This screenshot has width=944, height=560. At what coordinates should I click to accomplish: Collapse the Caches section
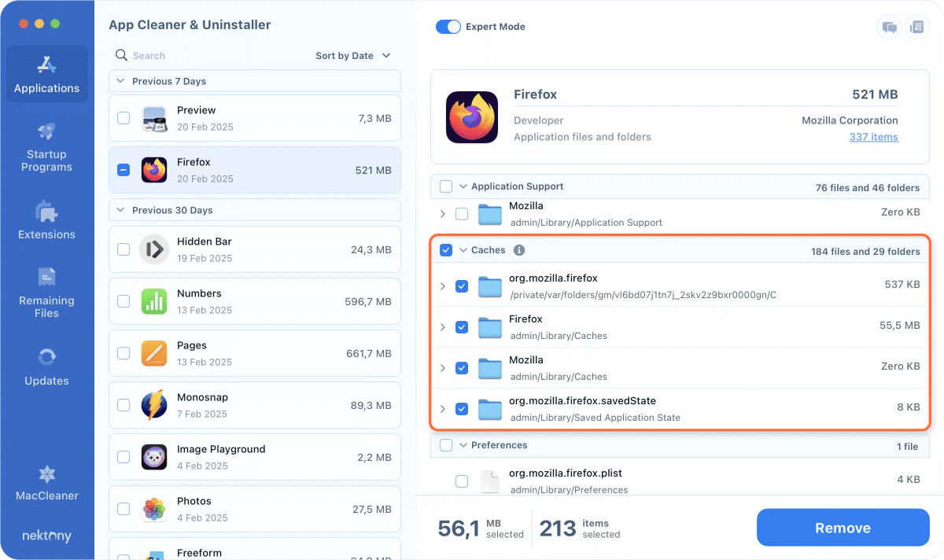[463, 250]
